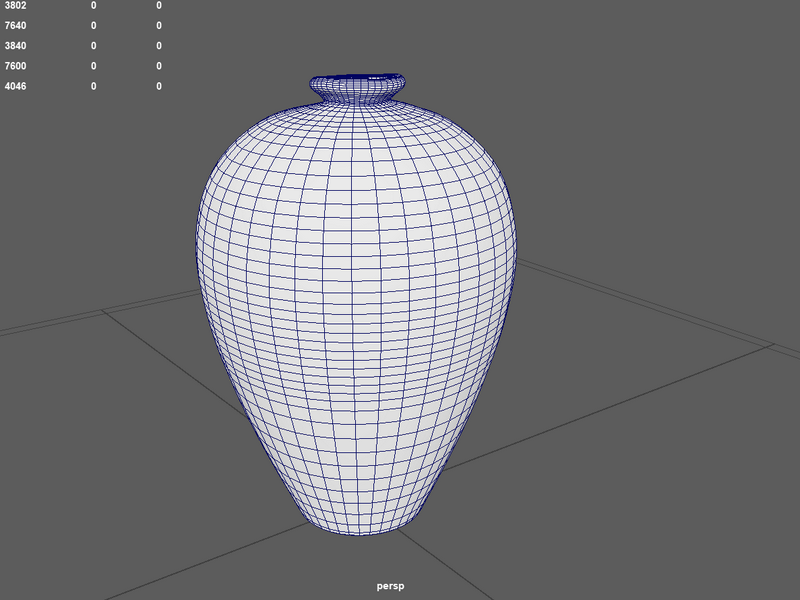
Task: Click the 7640 poly count value
Action: pos(15,26)
